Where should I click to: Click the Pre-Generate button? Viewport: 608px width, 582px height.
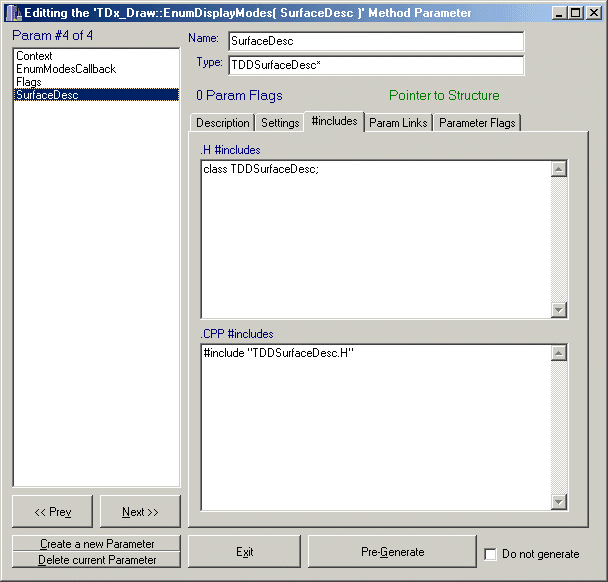[x=392, y=552]
